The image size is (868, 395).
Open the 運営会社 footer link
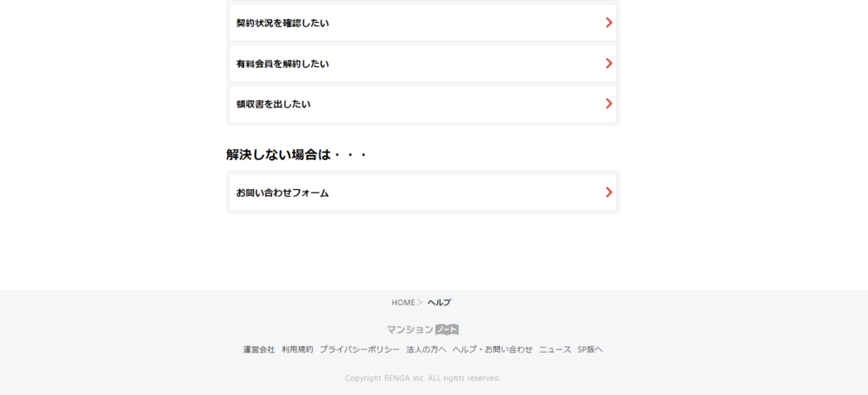(259, 349)
